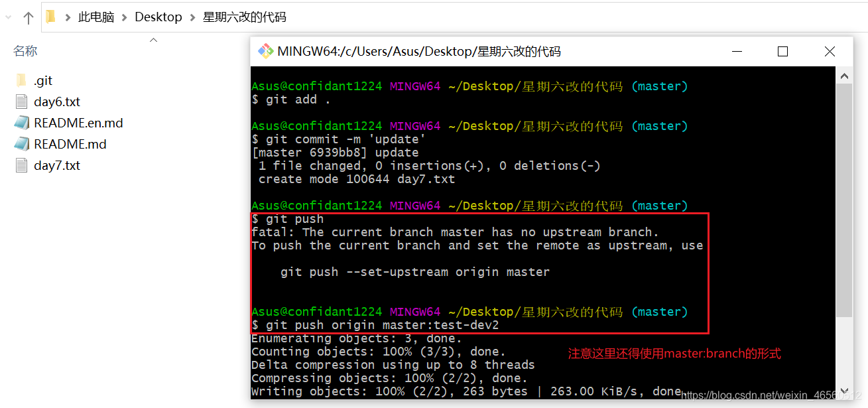
Task: Expand chevron after 此电脑 breadcrumb
Action: coord(125,17)
